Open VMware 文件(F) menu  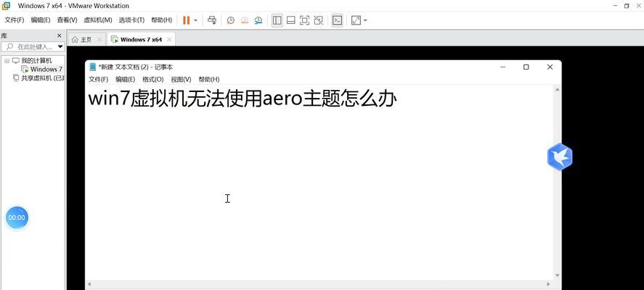tap(15, 20)
